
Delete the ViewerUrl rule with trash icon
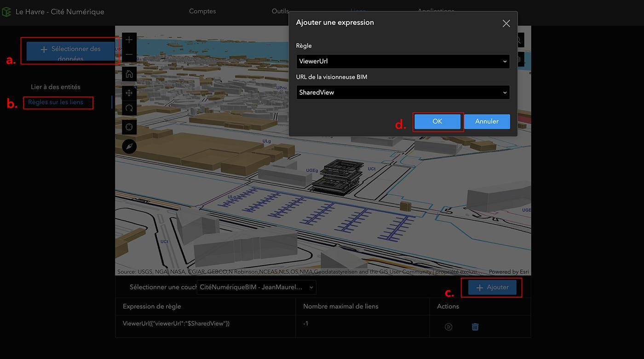pyautogui.click(x=475, y=327)
